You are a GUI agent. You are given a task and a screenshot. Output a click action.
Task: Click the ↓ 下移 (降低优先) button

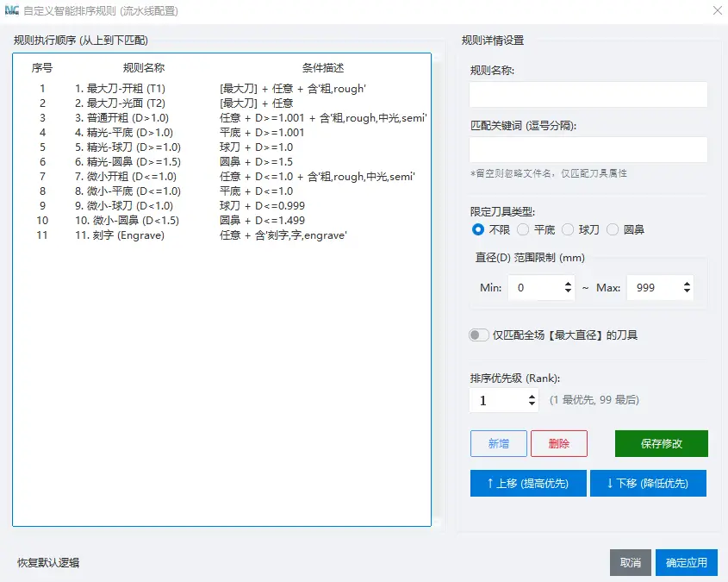point(648,483)
